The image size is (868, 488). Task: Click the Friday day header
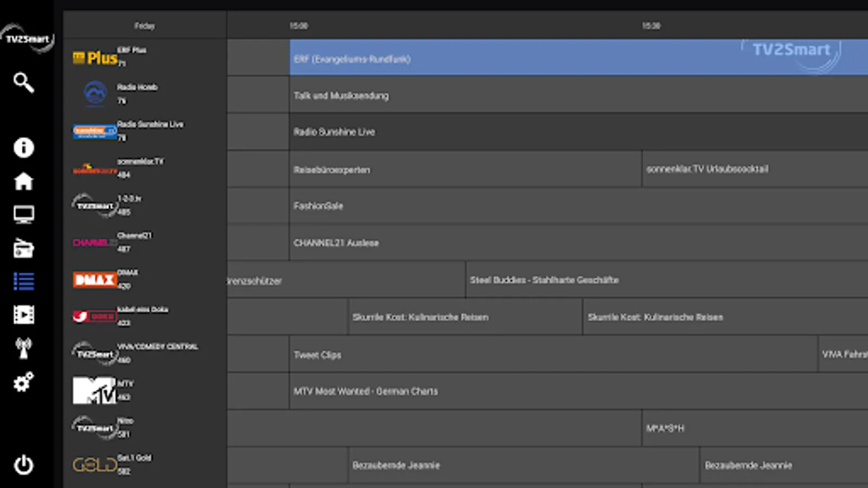144,25
